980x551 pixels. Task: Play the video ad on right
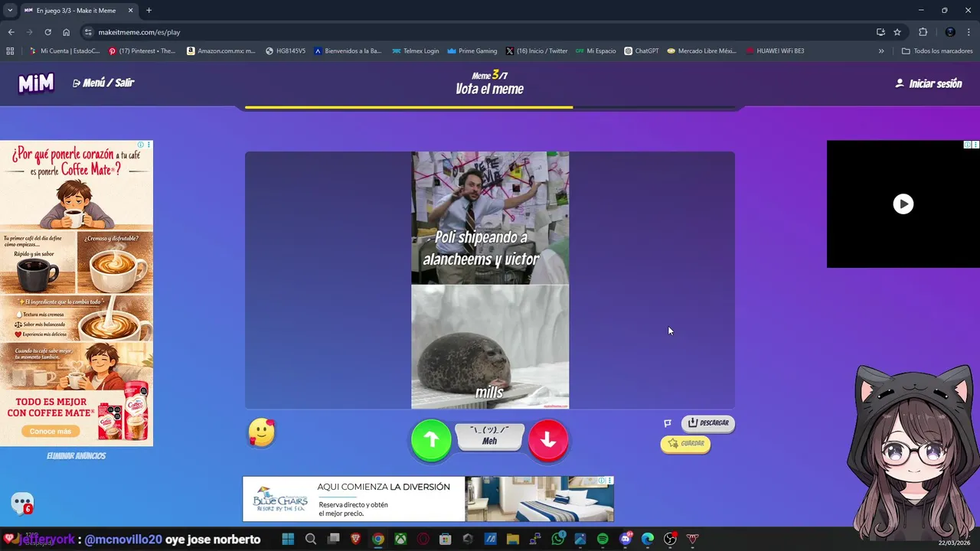[x=903, y=204]
